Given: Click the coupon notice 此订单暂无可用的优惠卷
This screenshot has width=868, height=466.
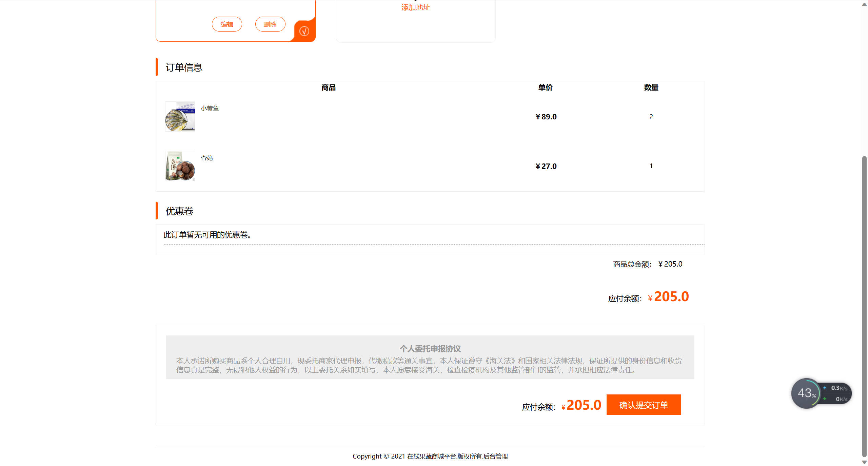Looking at the screenshot, I should 208,235.
